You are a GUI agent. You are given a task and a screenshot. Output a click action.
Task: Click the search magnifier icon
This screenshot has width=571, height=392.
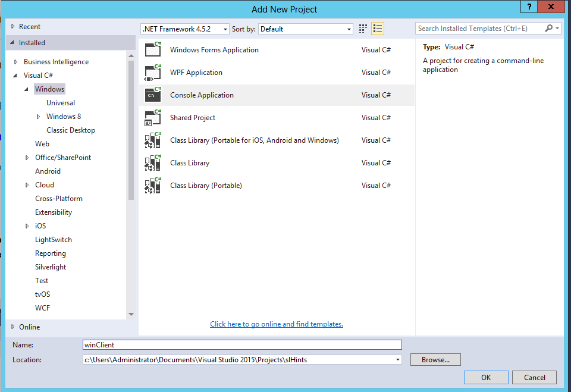[x=548, y=28]
